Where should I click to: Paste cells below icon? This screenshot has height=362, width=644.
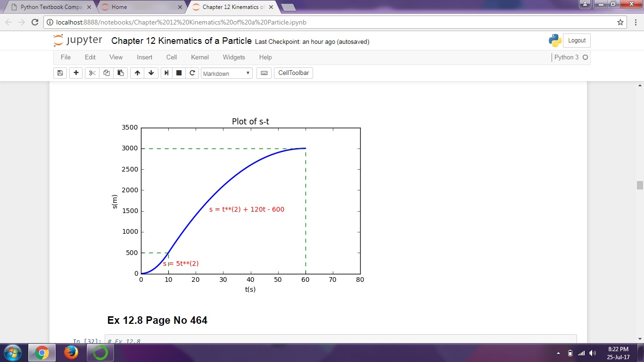coord(121,73)
